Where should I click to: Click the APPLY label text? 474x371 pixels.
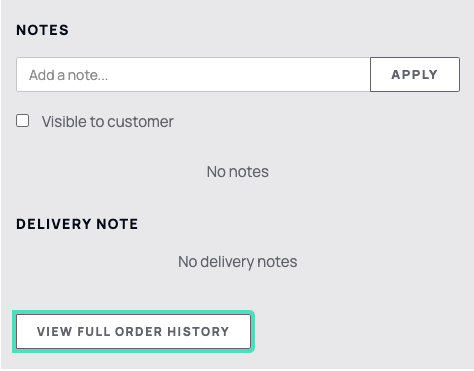pos(415,75)
